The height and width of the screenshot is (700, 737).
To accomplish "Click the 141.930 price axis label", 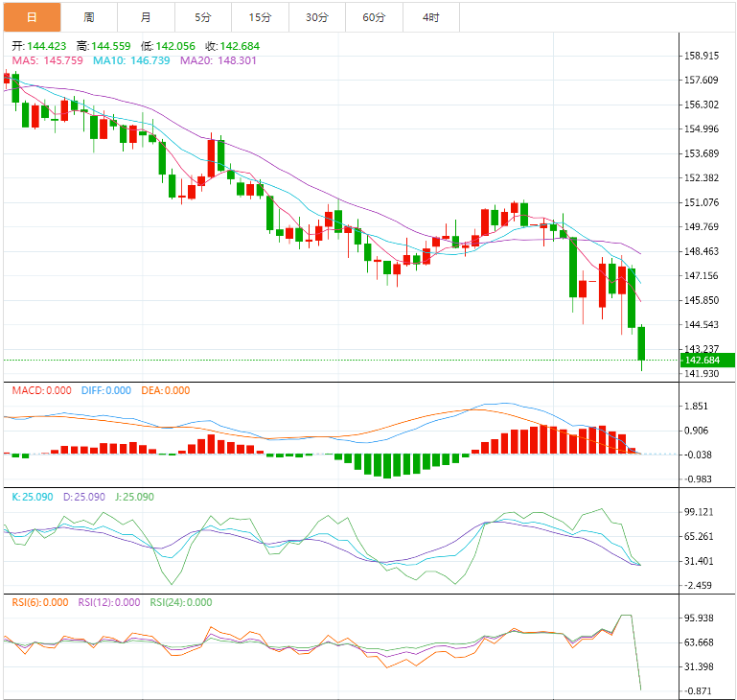I will click(x=702, y=374).
